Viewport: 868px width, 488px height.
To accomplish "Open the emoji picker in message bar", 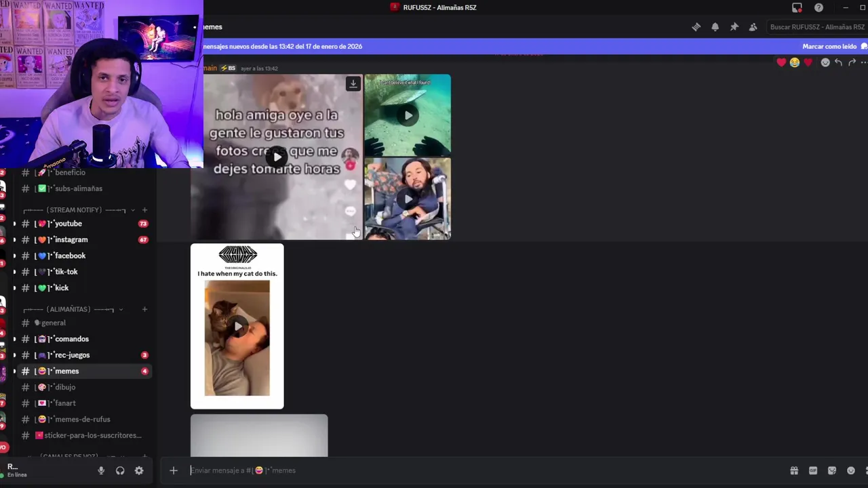I will click(851, 470).
